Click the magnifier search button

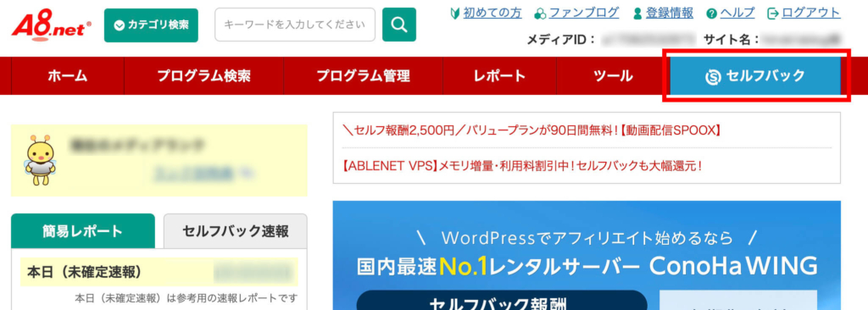pos(399,25)
